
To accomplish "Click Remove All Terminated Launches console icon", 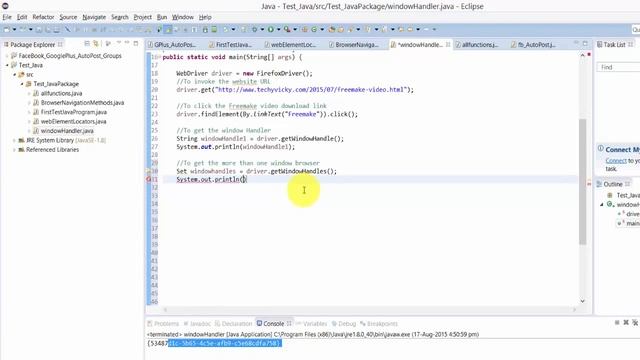I will [x=635, y=322].
